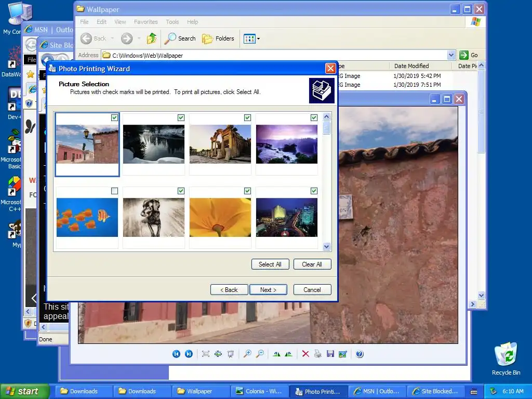The height and width of the screenshot is (399, 532).
Task: Switch to Colonia viewer taskbar button
Action: tap(260, 392)
